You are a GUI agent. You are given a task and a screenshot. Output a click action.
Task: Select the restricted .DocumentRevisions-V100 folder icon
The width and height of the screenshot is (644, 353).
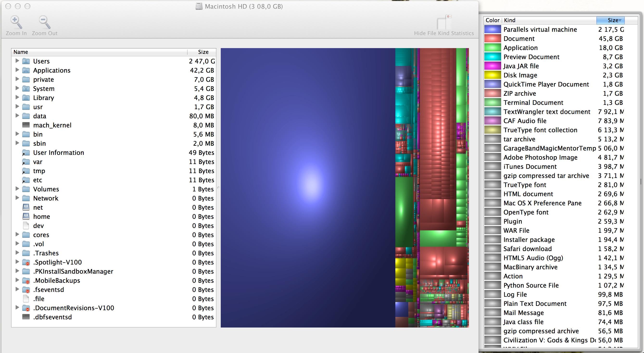(x=26, y=308)
